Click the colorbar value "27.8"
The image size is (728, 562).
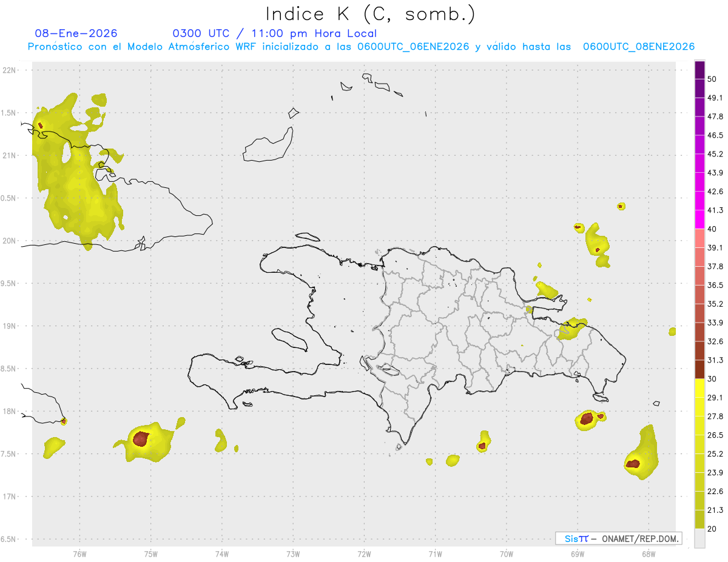point(715,416)
